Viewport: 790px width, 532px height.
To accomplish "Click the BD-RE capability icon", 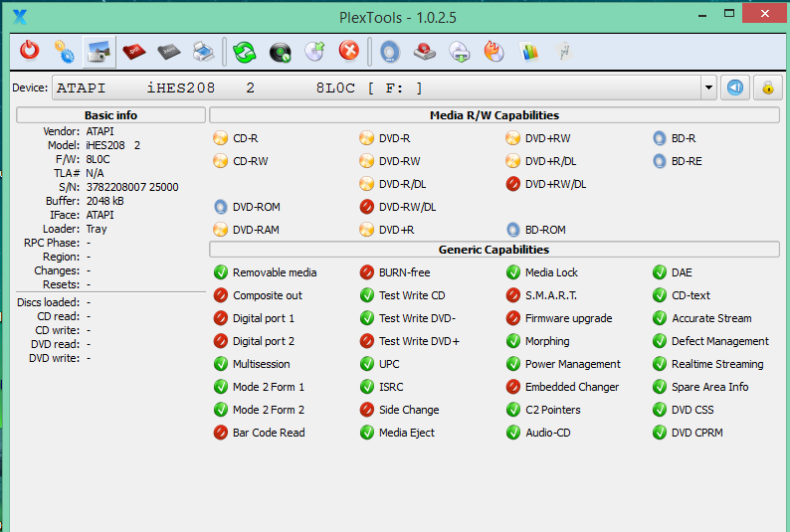I will pyautogui.click(x=660, y=161).
